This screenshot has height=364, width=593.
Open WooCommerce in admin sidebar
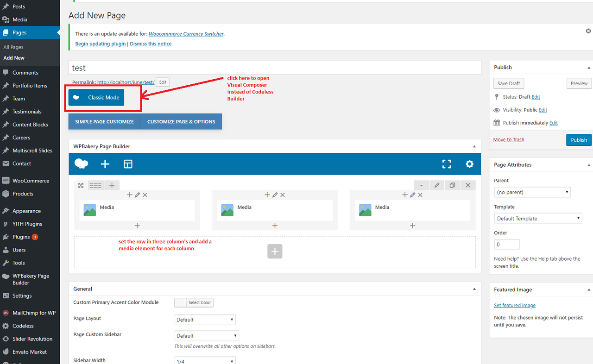point(30,181)
